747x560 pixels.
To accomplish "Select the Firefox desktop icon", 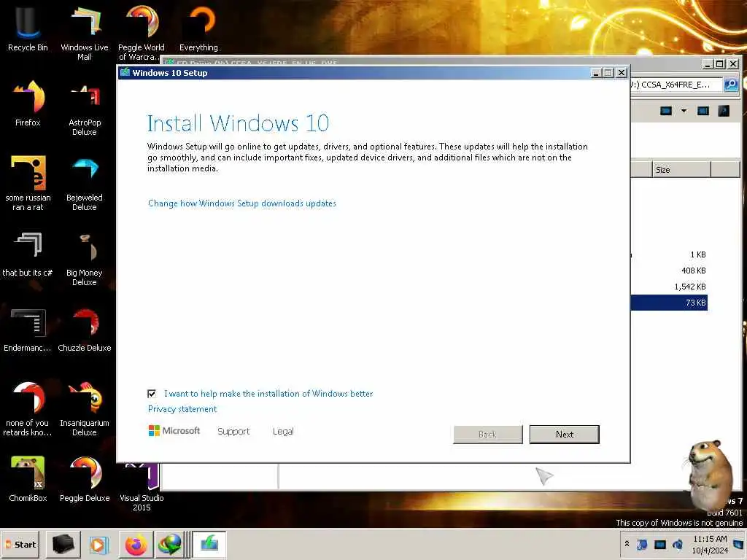I will coord(28,104).
